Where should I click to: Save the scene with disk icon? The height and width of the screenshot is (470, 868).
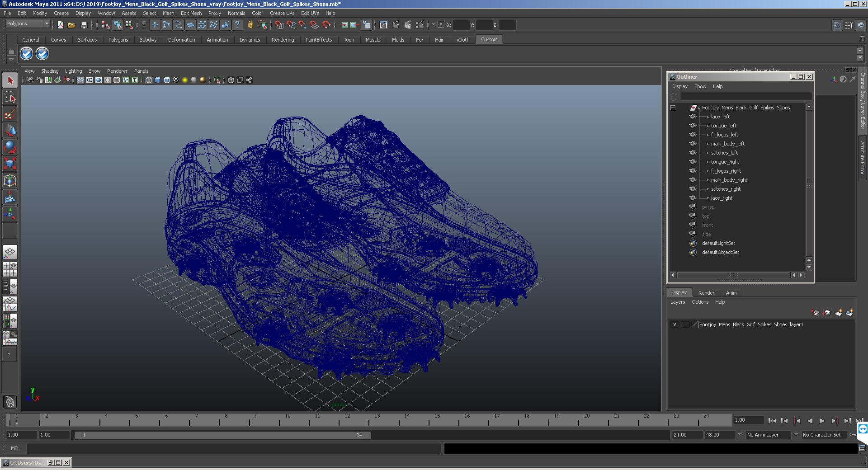84,25
